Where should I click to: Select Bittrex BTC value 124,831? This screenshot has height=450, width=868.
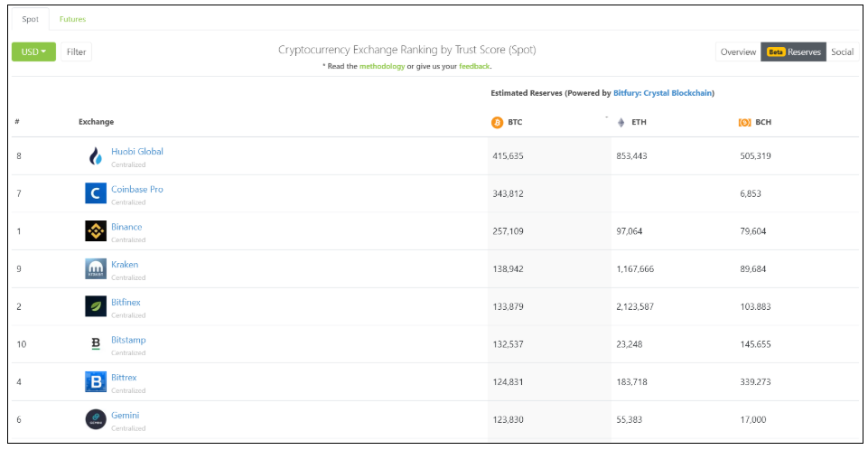point(509,382)
